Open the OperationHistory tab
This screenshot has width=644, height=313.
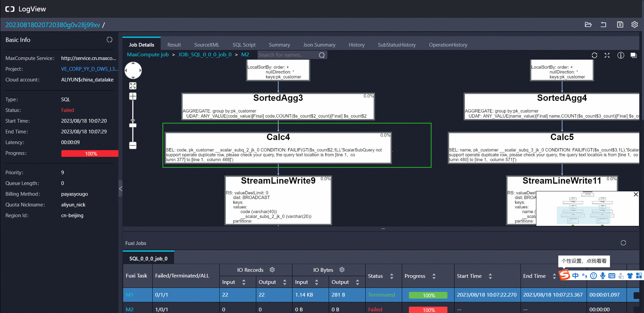click(x=448, y=45)
